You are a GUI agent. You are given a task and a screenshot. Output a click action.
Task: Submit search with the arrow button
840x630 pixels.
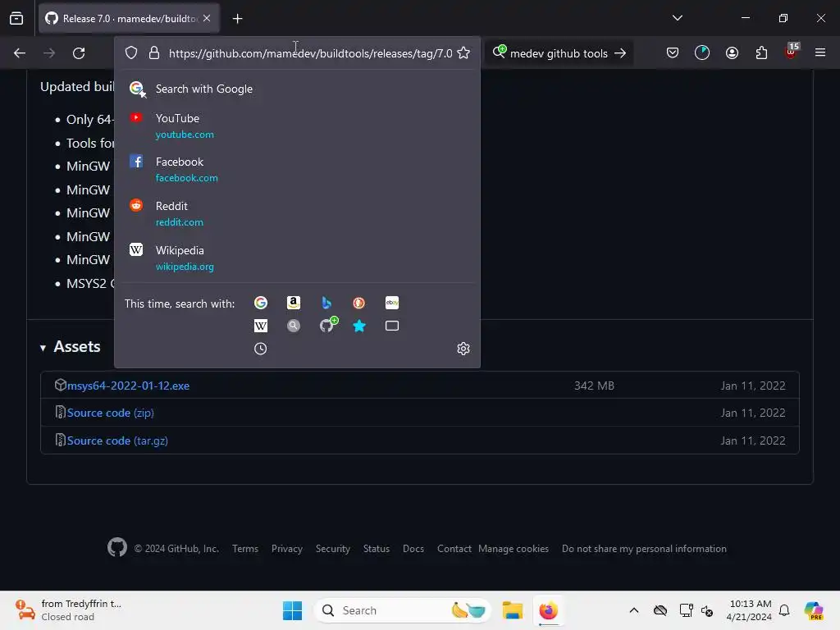click(620, 53)
